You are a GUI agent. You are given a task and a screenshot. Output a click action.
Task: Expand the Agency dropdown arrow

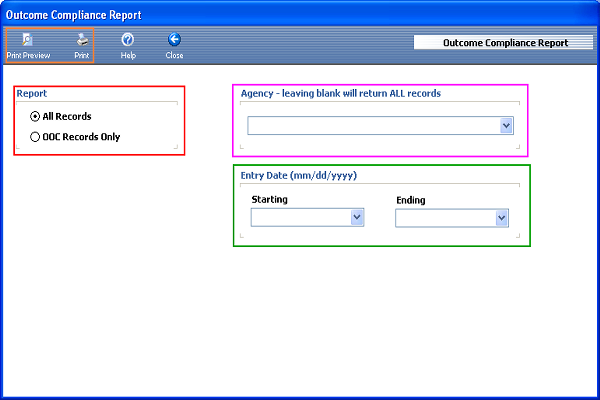click(x=506, y=126)
